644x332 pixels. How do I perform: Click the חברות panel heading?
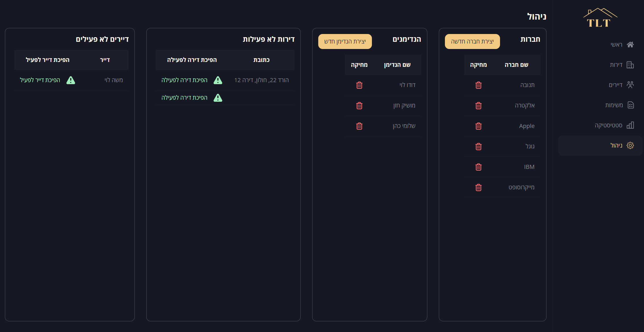point(530,39)
